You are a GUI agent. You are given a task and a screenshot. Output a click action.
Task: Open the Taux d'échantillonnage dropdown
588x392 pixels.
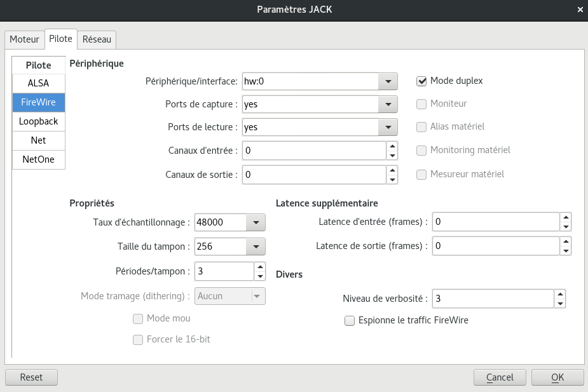click(255, 222)
